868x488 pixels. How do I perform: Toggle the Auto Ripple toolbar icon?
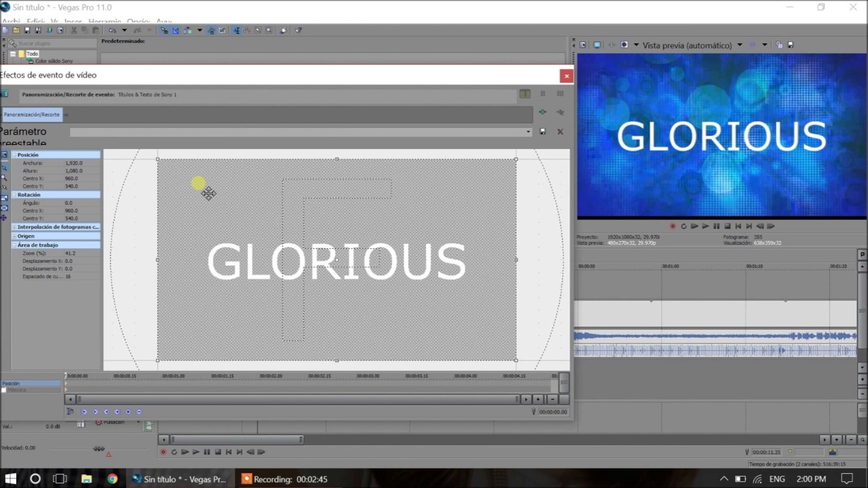click(x=187, y=30)
